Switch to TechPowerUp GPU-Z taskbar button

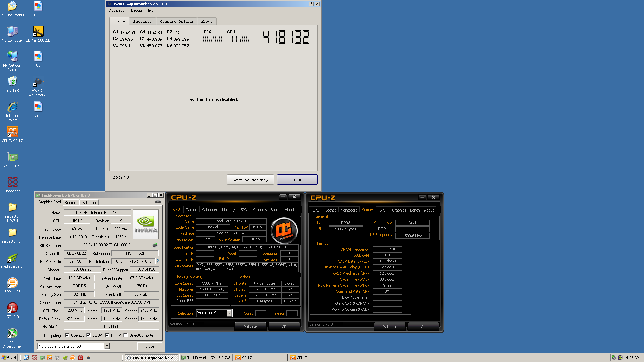point(206,358)
